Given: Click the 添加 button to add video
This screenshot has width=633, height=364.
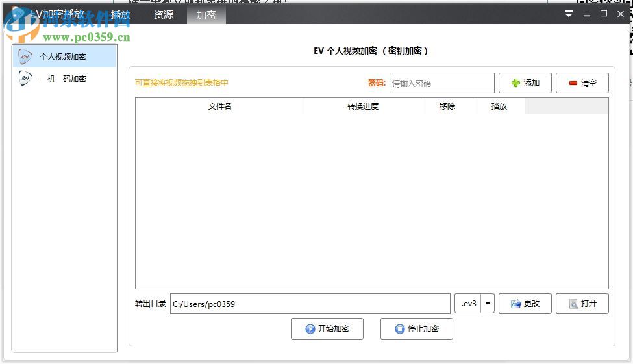Looking at the screenshot, I should point(525,83).
